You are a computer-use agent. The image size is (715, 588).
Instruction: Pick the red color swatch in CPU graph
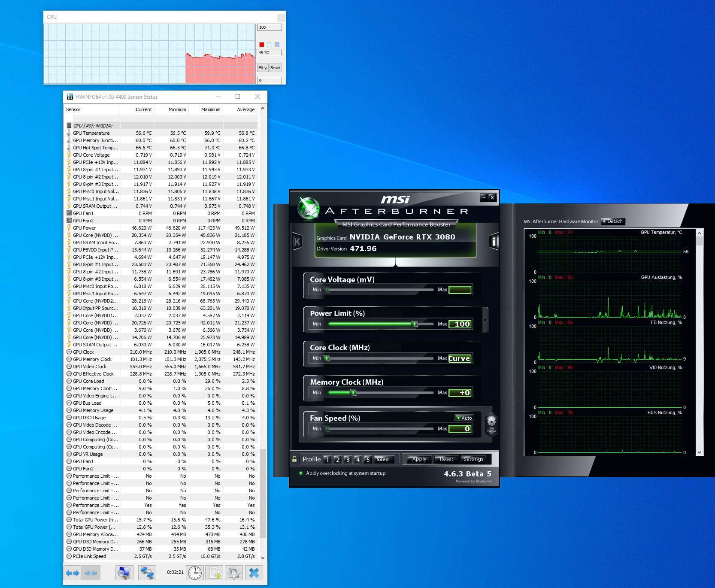coord(262,45)
